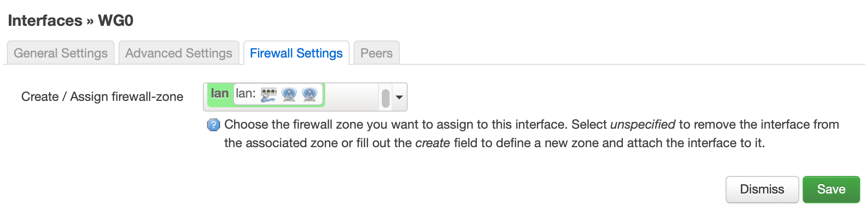The height and width of the screenshot is (212, 868).
Task: Click the ethernet switch icon in lan zone
Action: (268, 94)
